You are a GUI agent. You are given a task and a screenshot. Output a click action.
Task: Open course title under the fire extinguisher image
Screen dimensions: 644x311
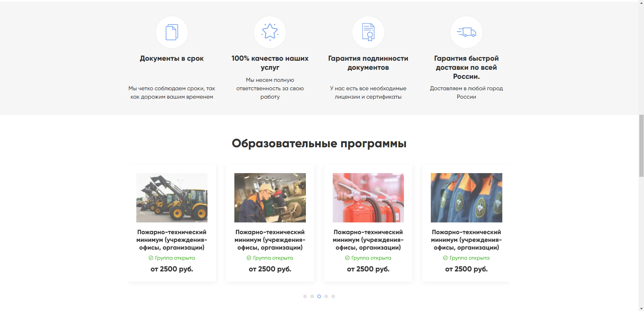368,240
